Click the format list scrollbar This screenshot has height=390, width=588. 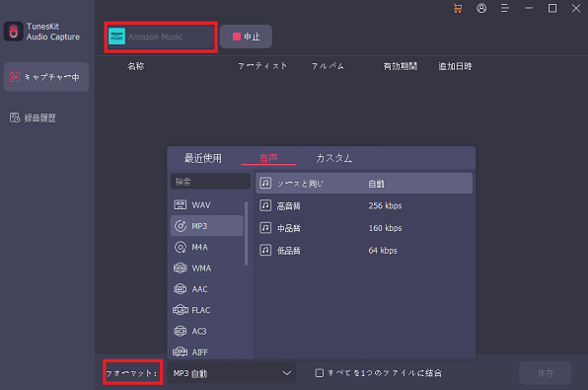coord(246,233)
